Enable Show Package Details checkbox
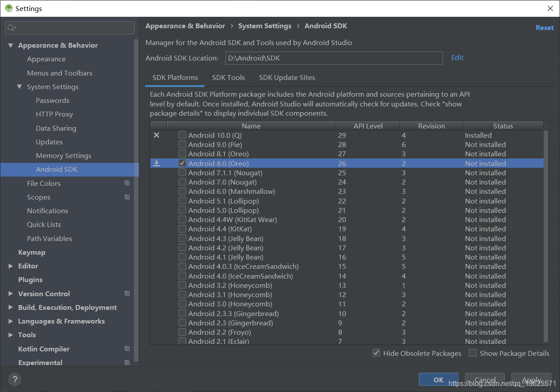 point(473,353)
